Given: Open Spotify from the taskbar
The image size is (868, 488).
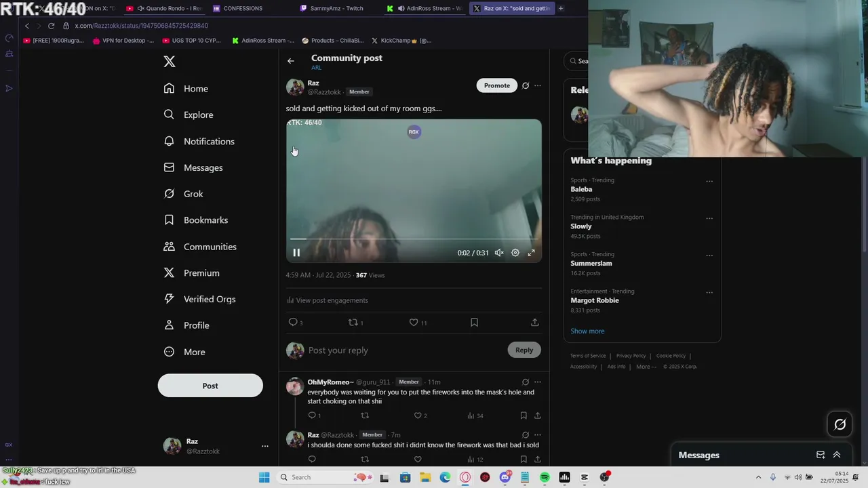Looking at the screenshot, I should pos(545,478).
